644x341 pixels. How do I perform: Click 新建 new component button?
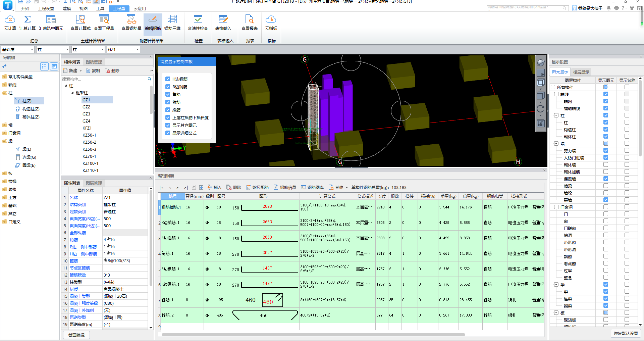[x=70, y=70]
